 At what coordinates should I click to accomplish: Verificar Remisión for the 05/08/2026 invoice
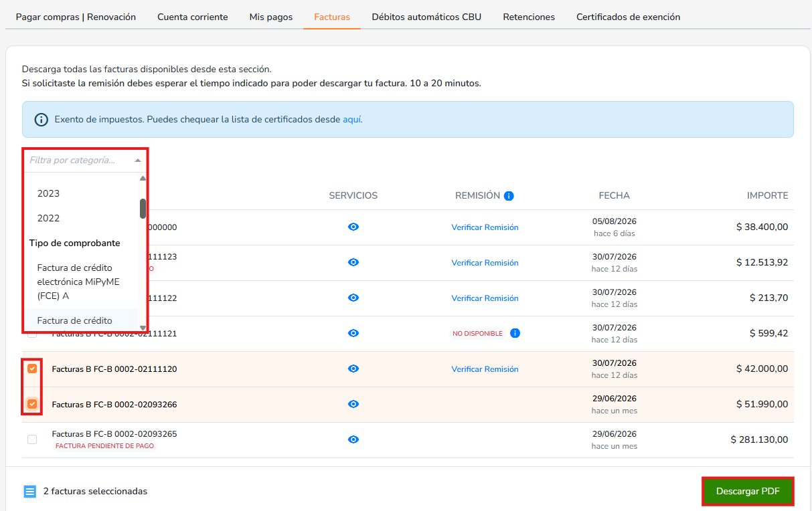point(485,227)
